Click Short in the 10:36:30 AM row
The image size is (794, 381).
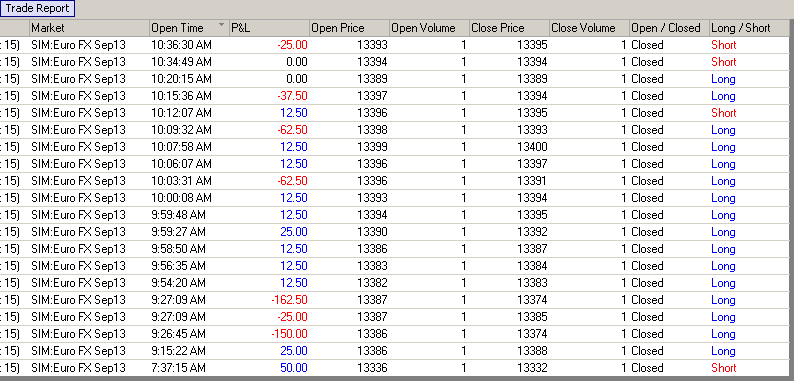(x=724, y=45)
